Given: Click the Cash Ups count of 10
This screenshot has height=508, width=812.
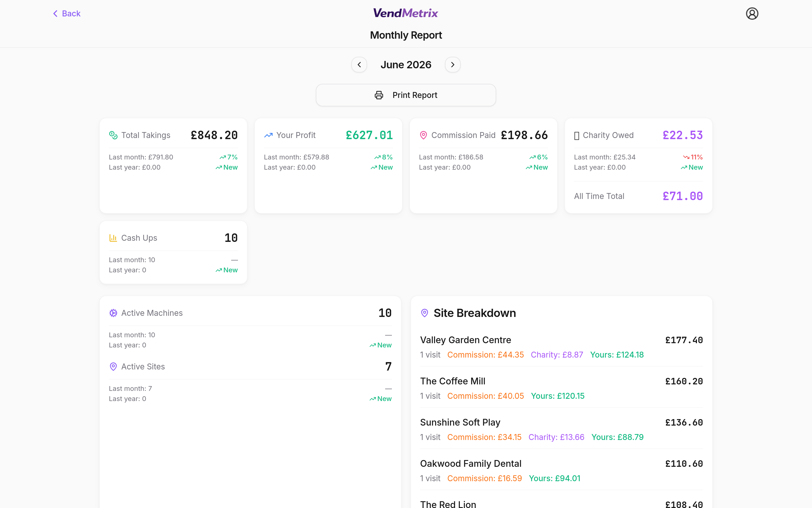Looking at the screenshot, I should click(231, 238).
